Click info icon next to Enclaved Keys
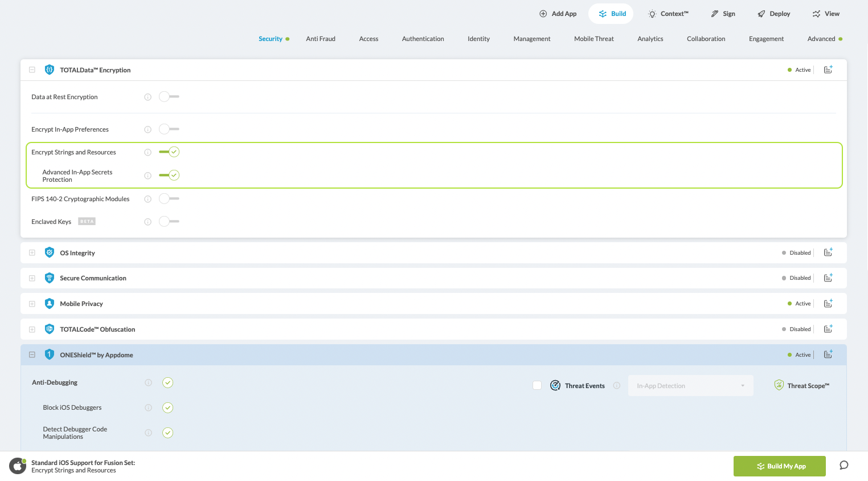868x481 pixels. tap(148, 222)
